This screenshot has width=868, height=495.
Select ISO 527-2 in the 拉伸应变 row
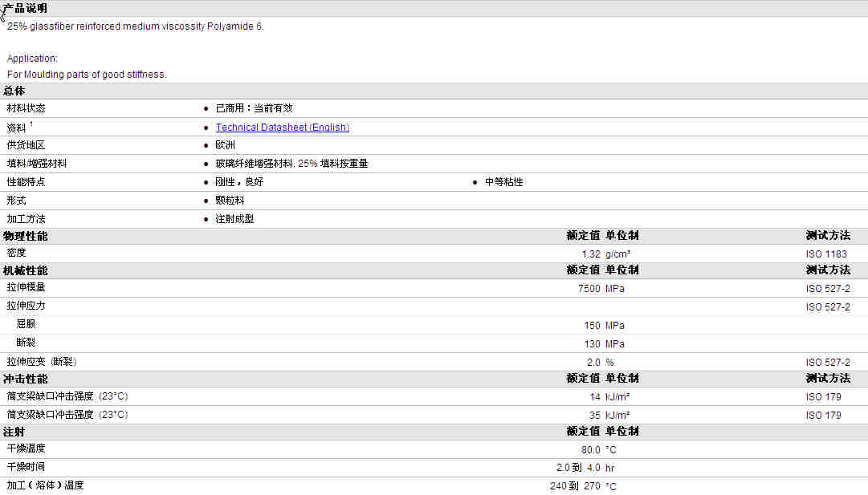828,363
